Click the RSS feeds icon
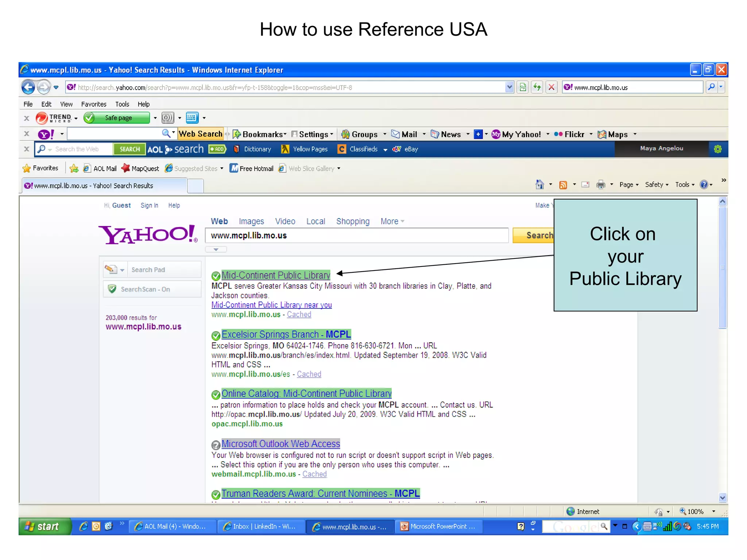 563,185
